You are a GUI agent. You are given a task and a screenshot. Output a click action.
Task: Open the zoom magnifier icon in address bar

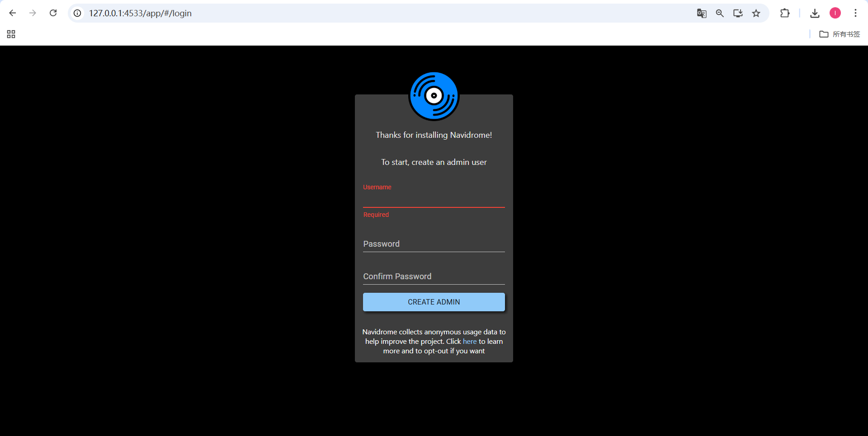720,13
